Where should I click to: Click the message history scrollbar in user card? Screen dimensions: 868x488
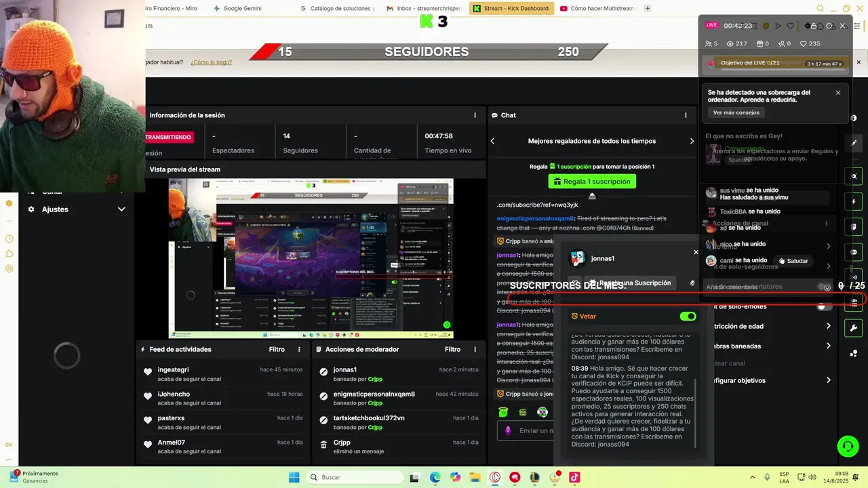695,413
